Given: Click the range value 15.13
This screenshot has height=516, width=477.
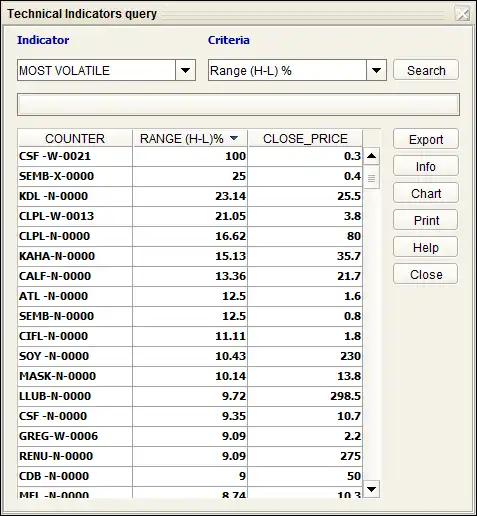Looking at the screenshot, I should [231, 256].
